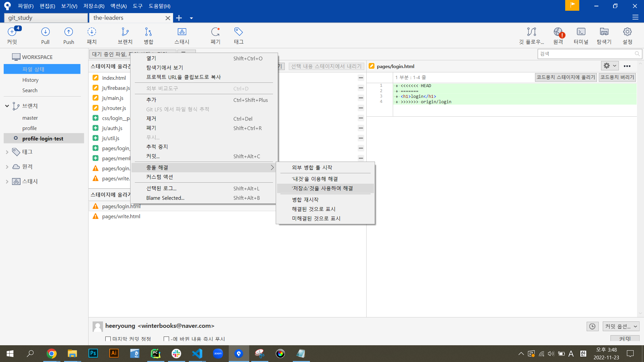The image size is (644, 362).
Task: Click the 태그 (tag) toolbar icon
Action: tap(238, 36)
